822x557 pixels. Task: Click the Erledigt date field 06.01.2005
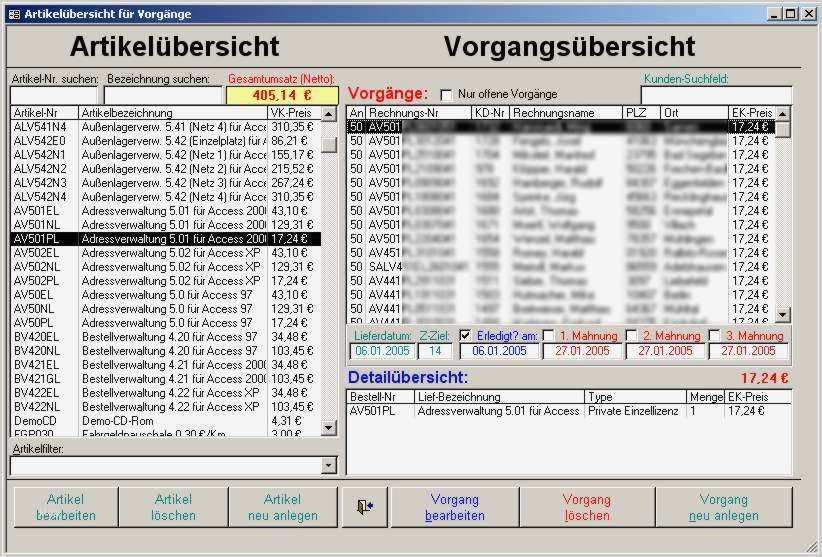tap(499, 351)
